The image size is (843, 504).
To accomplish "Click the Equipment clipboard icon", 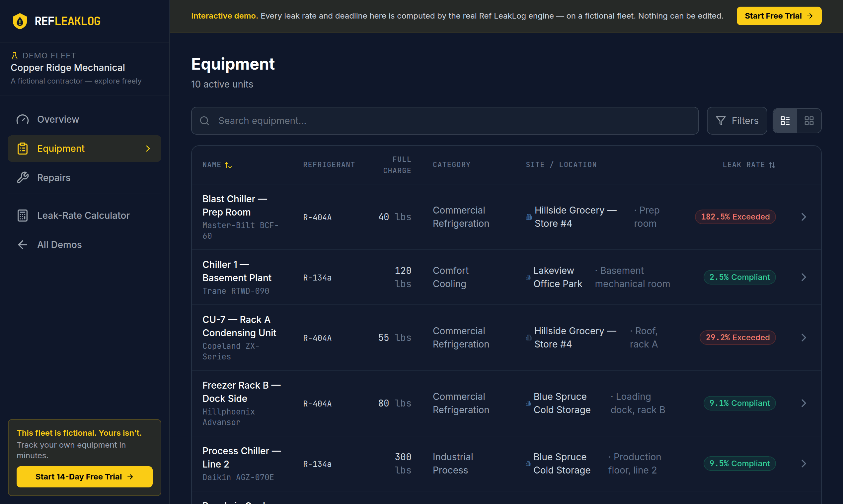I will pos(23,149).
